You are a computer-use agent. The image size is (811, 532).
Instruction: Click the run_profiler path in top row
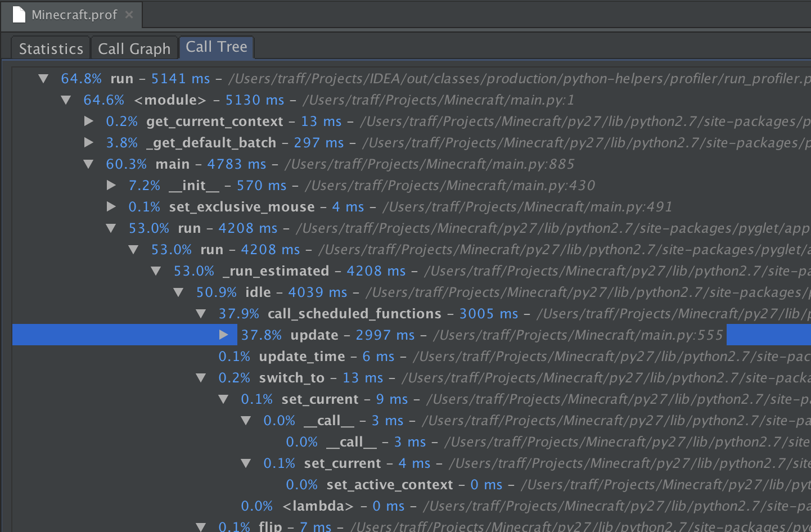pyautogui.click(x=519, y=79)
